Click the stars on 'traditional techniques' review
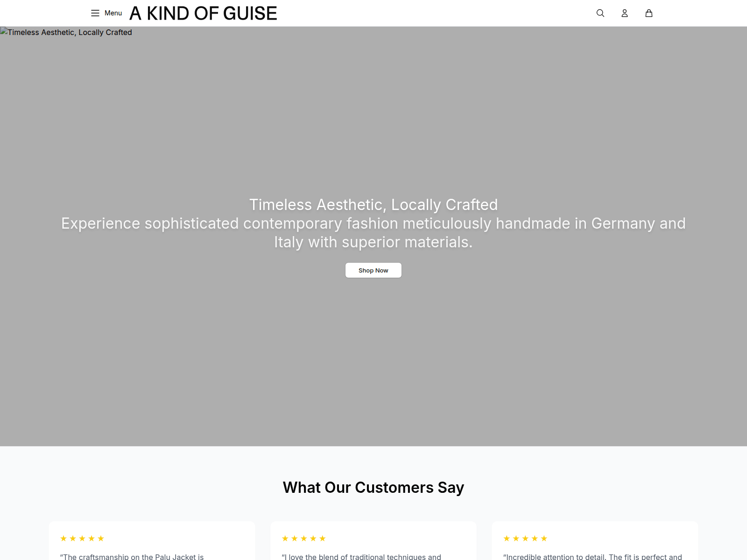 click(x=304, y=539)
